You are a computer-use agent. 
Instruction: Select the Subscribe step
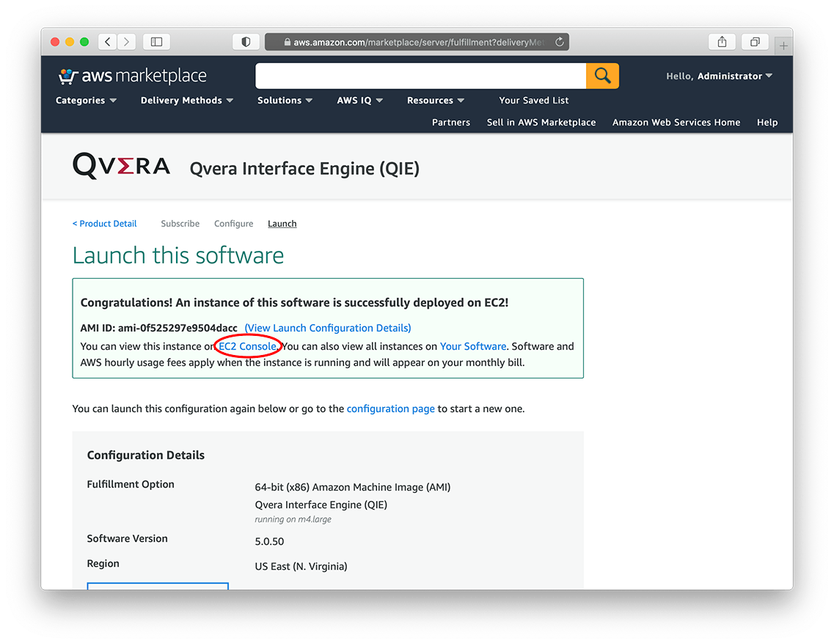[x=180, y=224]
